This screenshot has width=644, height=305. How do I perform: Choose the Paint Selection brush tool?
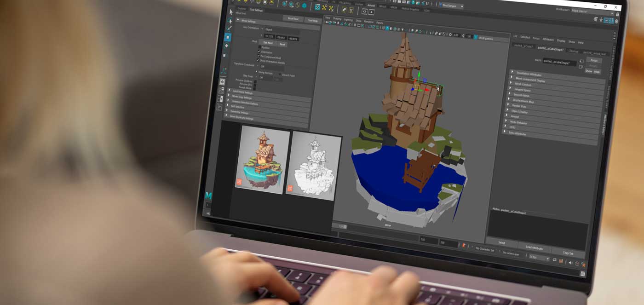coord(229,29)
